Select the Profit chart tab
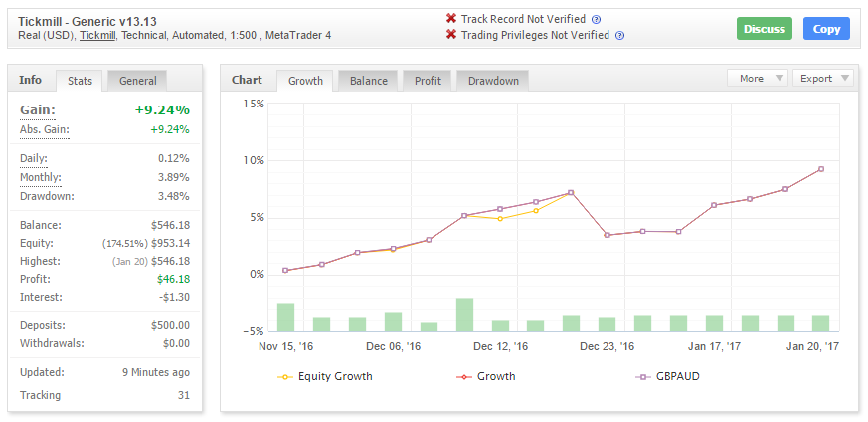Screen dimensions: 868x422 [428, 81]
